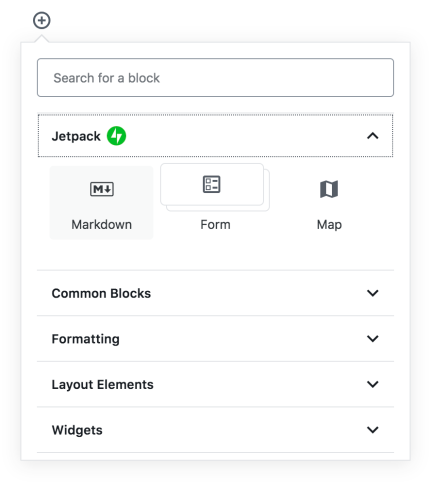Open the Formatting category title

[x=86, y=339]
